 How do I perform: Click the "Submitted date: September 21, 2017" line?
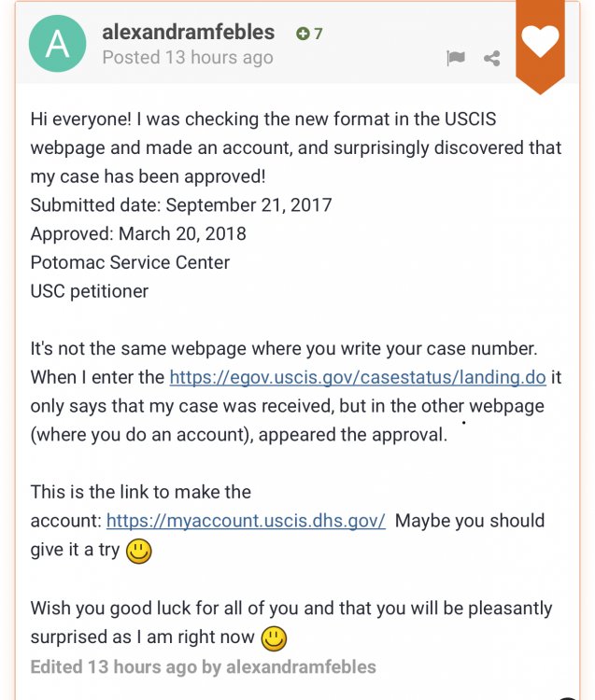(x=181, y=205)
